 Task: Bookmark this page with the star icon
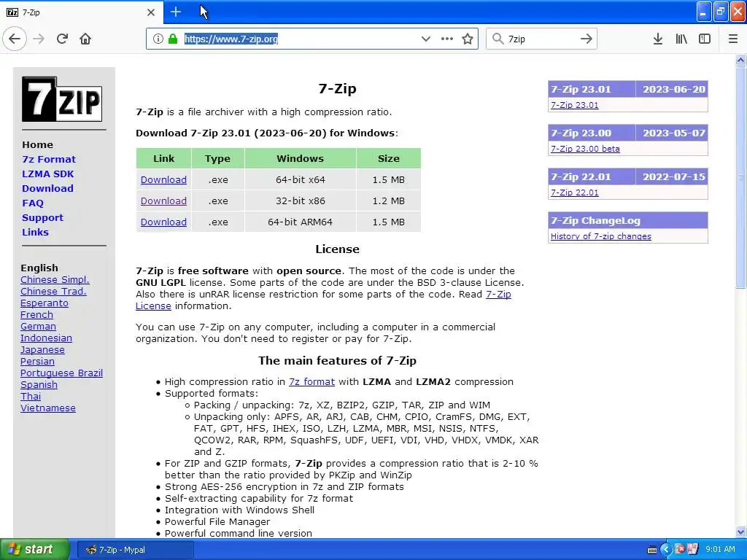(468, 39)
